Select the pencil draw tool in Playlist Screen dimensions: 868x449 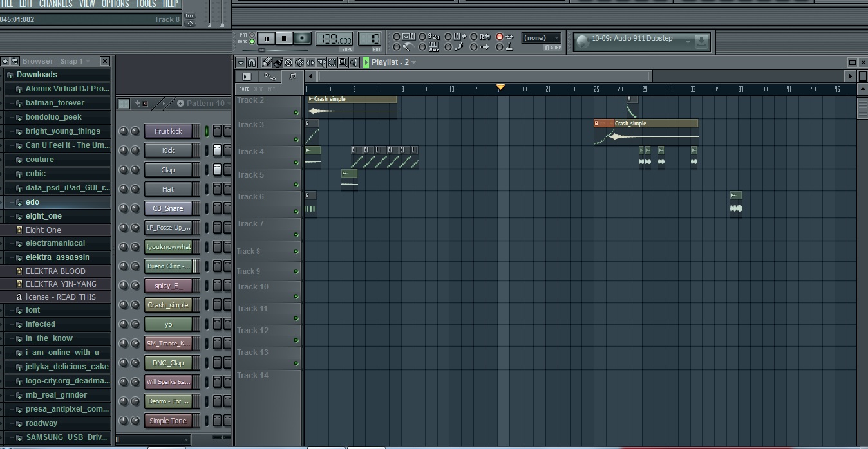[x=267, y=62]
